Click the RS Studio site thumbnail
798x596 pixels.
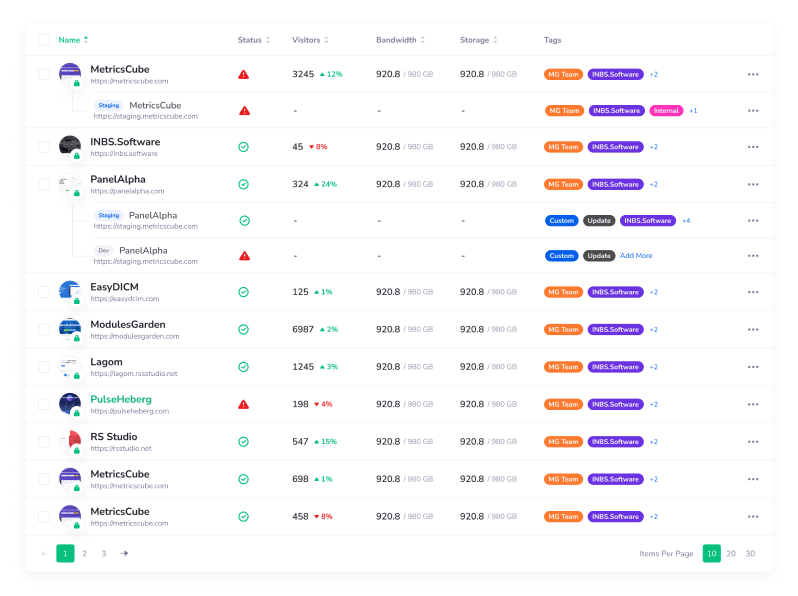pos(70,441)
